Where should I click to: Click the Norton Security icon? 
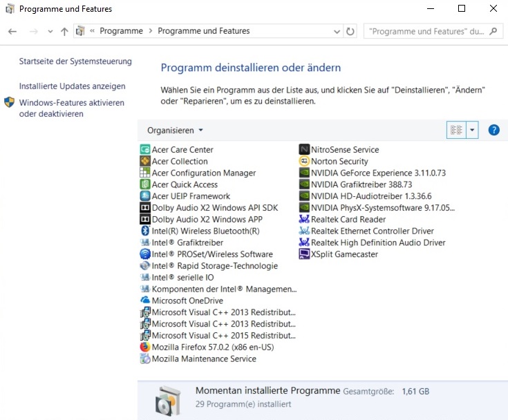point(304,162)
